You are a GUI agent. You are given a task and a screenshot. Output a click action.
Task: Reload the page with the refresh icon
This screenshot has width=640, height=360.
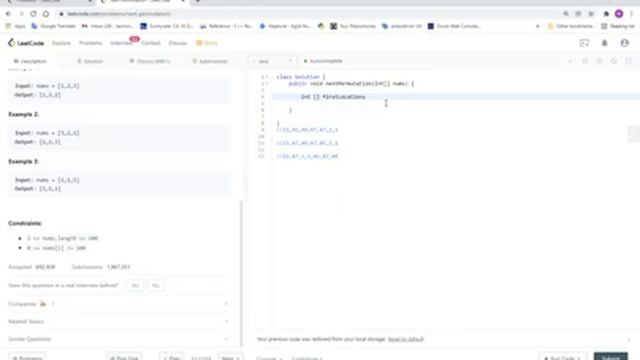33,14
